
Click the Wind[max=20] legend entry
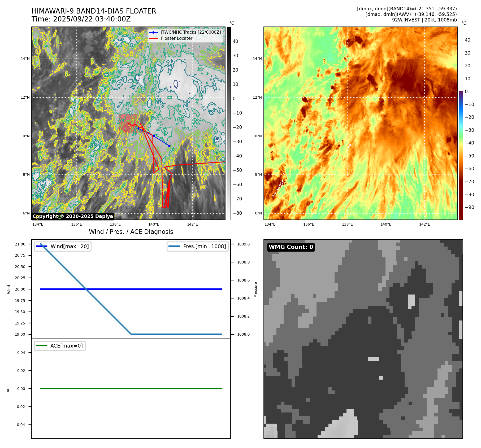point(63,246)
